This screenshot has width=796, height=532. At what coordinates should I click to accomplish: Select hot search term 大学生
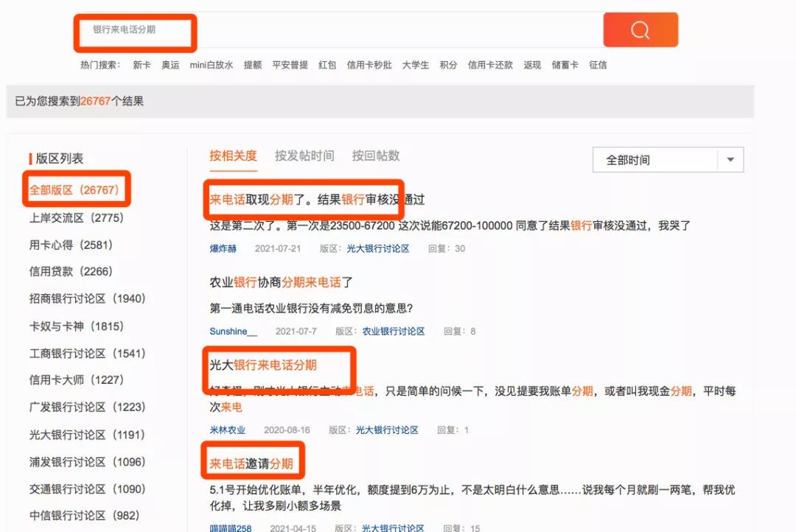click(x=415, y=65)
